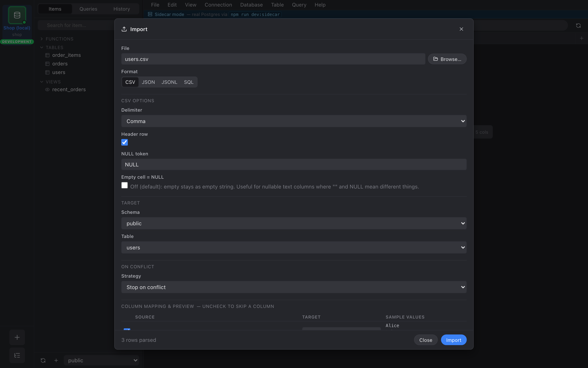Select the users table in the sidebar
This screenshot has height=368, width=588.
[59, 72]
